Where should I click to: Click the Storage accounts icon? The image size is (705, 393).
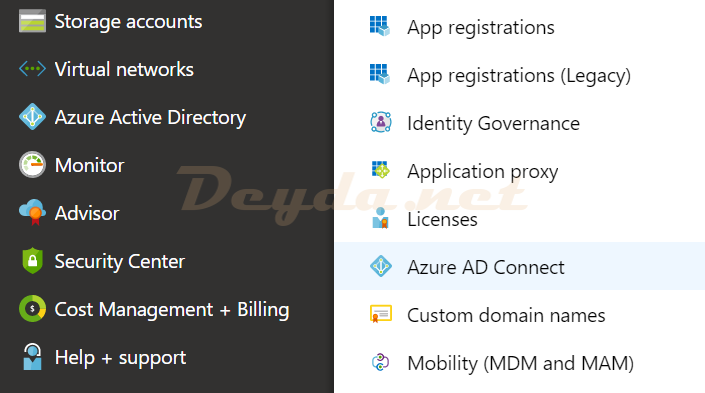click(x=32, y=21)
